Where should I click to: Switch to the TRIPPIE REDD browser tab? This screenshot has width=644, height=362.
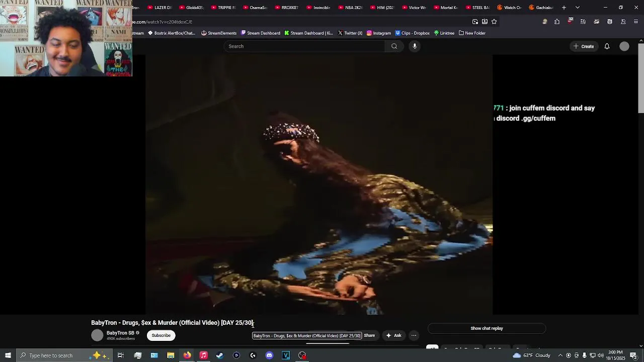tap(223, 8)
